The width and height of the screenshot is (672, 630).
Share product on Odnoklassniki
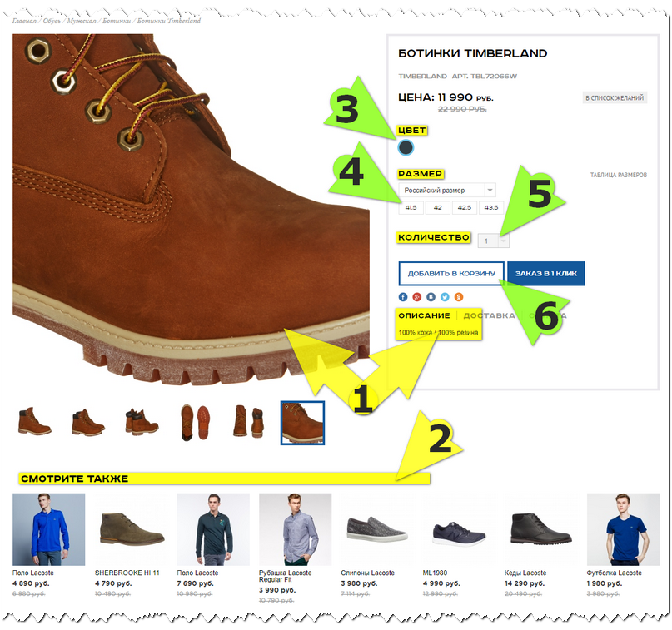coord(459,297)
